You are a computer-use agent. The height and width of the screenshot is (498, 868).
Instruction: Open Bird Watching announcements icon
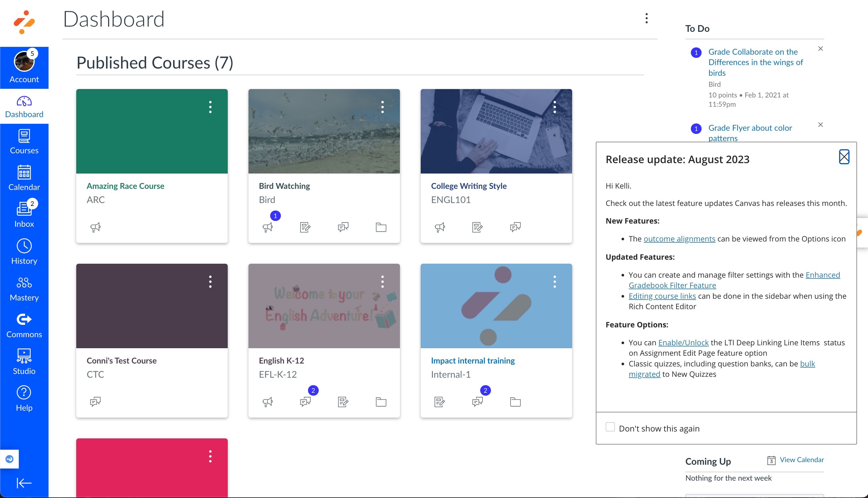(268, 227)
